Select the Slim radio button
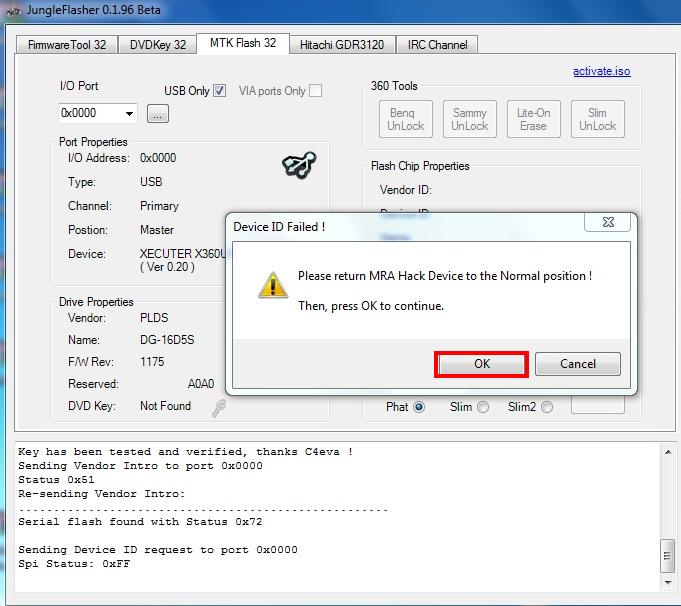Image resolution: width=681 pixels, height=606 pixels. (x=483, y=407)
